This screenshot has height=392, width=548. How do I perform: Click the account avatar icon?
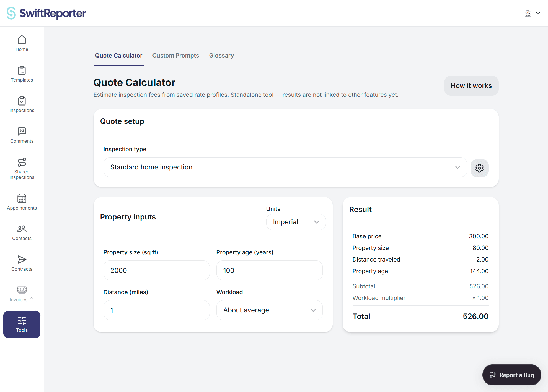528,13
